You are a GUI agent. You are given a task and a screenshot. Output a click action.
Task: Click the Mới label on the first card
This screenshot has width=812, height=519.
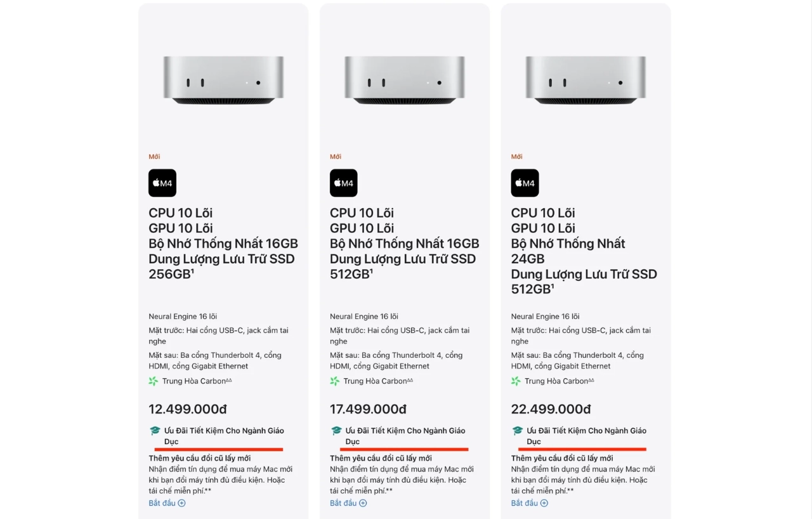point(154,156)
